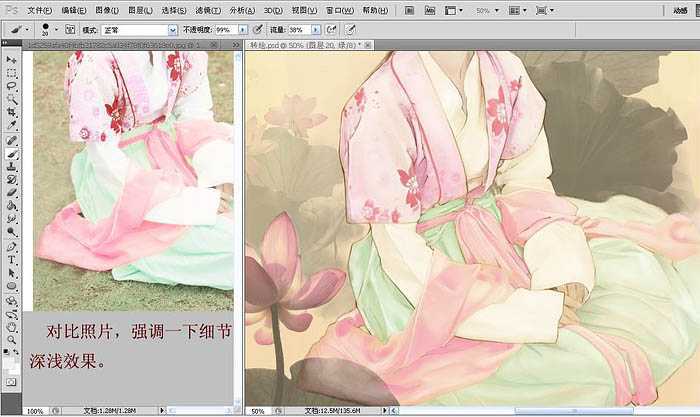Image resolution: width=700 pixels, height=417 pixels.
Task: Select the Path Selection tool
Action: click(x=12, y=273)
